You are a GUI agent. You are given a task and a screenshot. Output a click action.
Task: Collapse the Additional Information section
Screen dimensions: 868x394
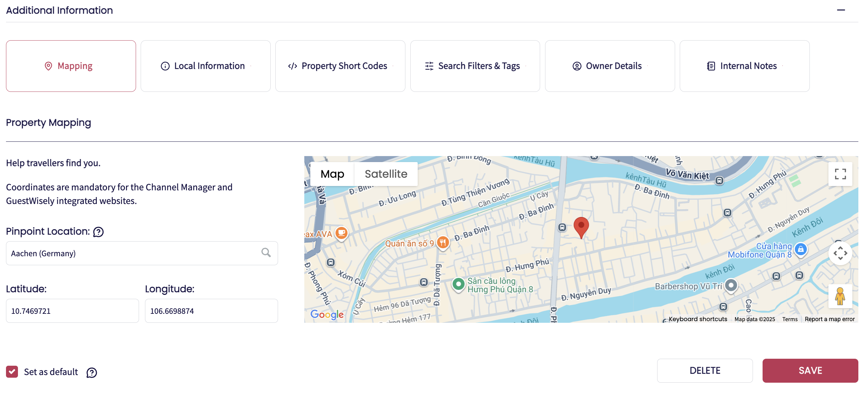coord(841,10)
